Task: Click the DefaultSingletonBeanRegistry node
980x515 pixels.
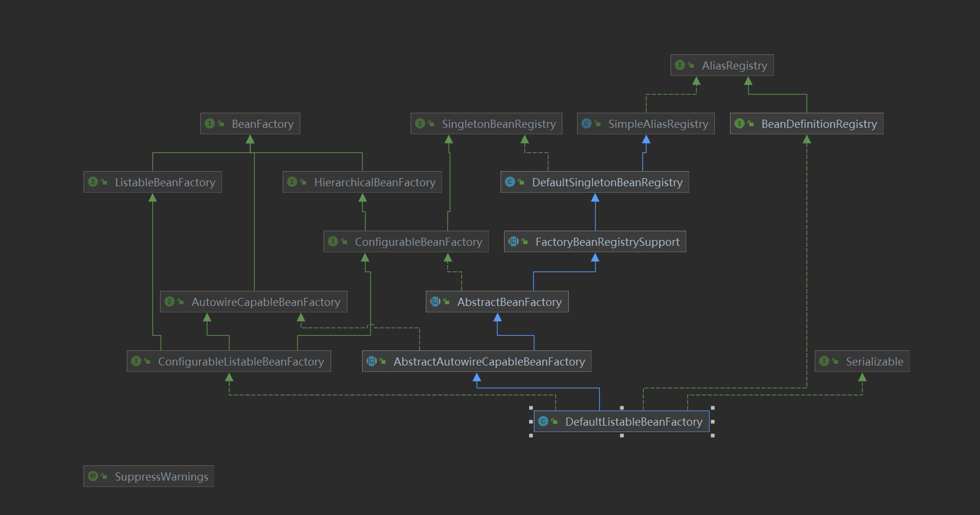Action: 595,182
